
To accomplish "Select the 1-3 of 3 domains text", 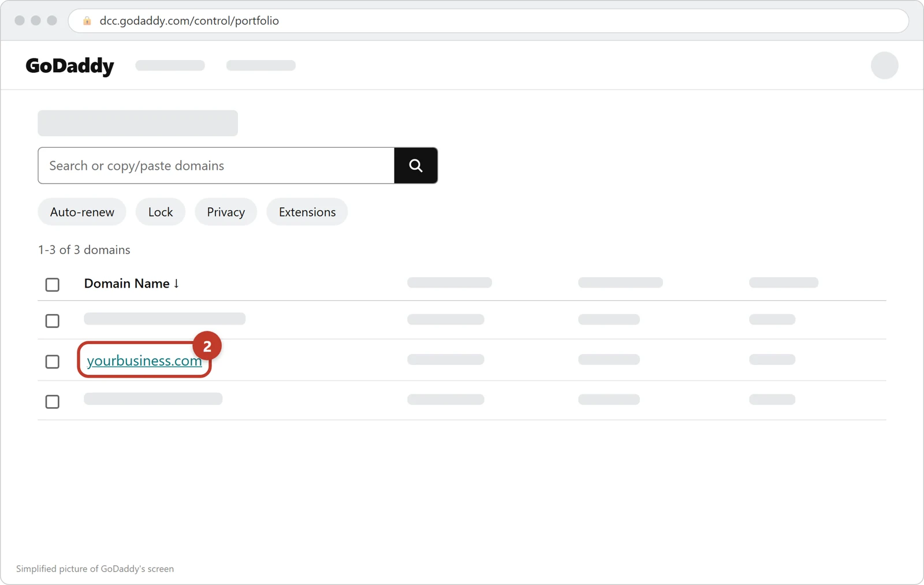I will point(84,250).
